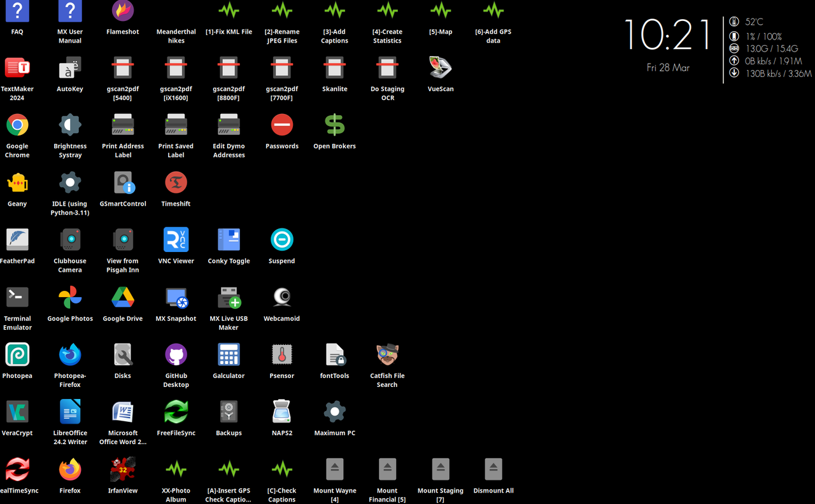Open LibreOffice 24.2 Writer

coord(70,412)
